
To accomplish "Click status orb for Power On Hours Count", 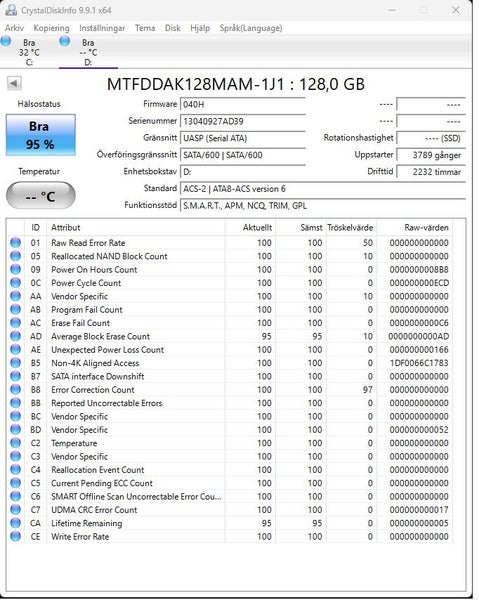I will (x=15, y=269).
